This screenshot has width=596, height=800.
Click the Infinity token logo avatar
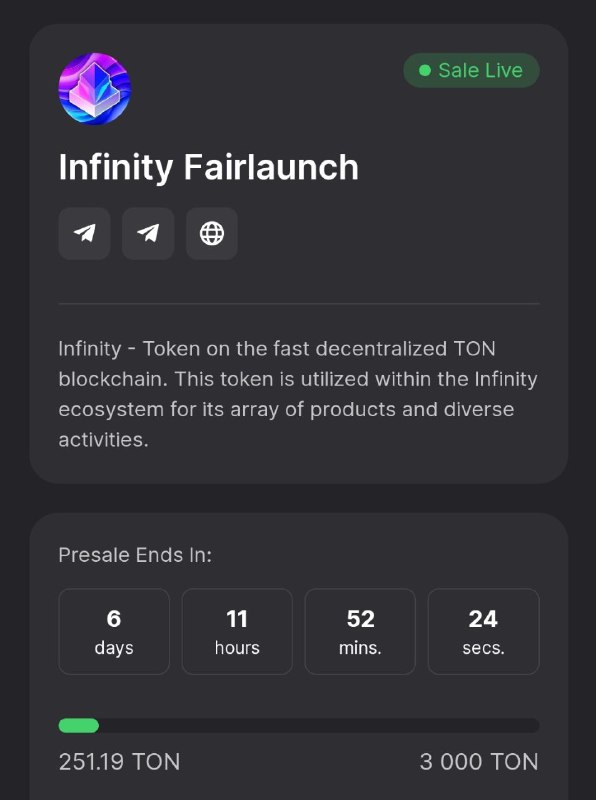pos(95,89)
